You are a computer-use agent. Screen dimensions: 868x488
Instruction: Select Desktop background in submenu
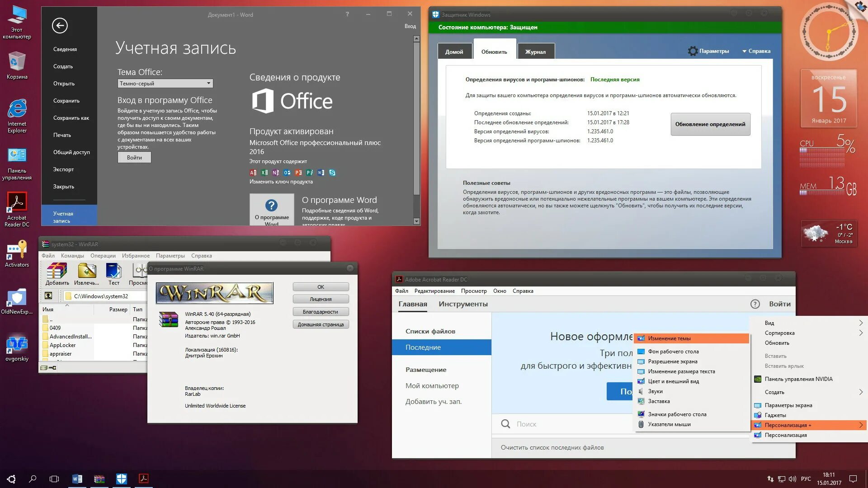692,352
